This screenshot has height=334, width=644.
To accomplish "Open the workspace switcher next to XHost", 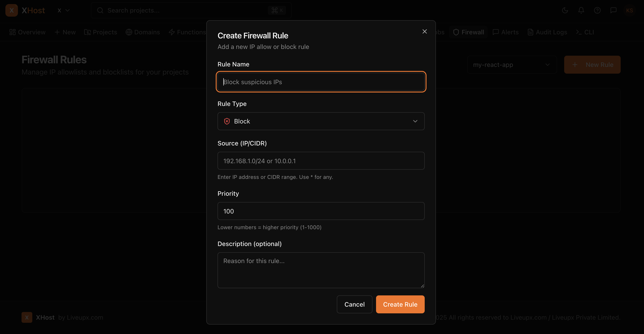I will [x=63, y=10].
